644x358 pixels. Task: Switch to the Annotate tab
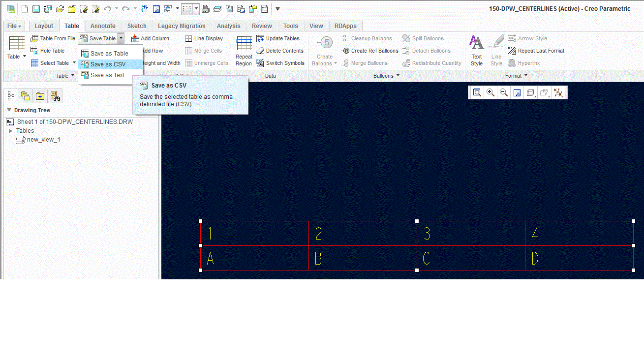103,26
